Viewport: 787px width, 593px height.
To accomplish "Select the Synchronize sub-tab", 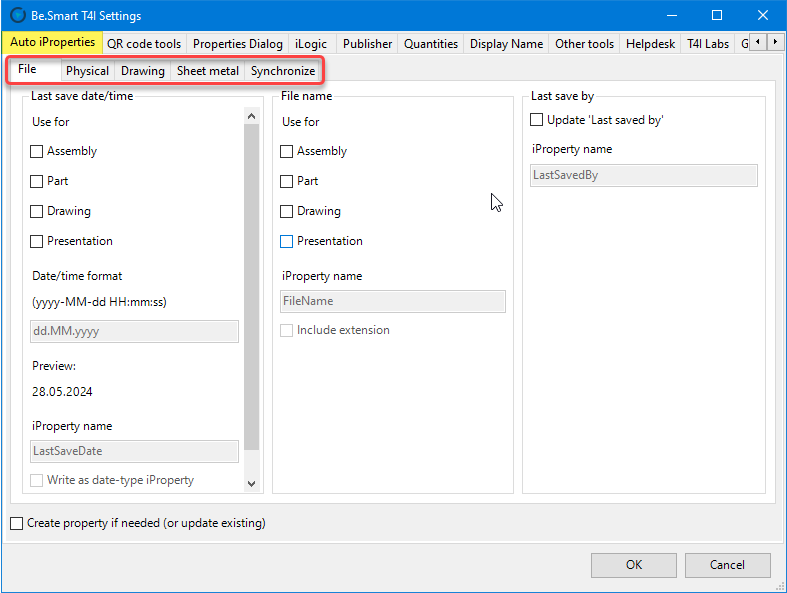I will 282,71.
